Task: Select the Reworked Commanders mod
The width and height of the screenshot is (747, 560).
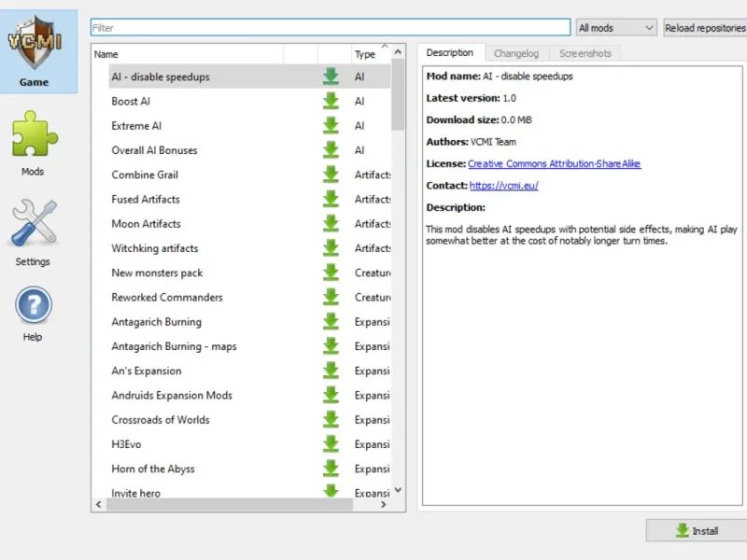Action: (x=249, y=297)
